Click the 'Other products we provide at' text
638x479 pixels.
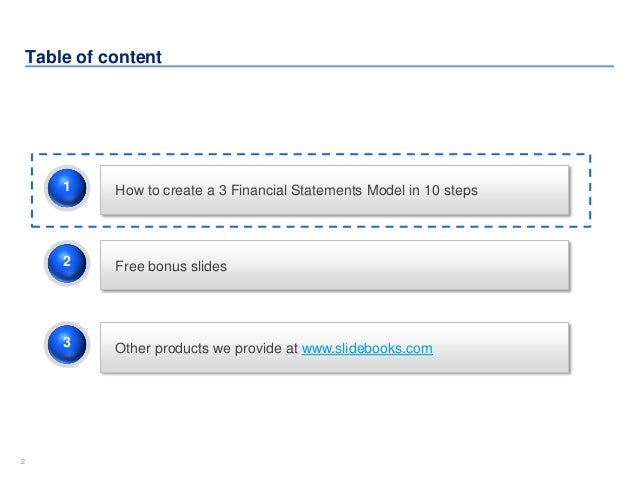coord(207,348)
